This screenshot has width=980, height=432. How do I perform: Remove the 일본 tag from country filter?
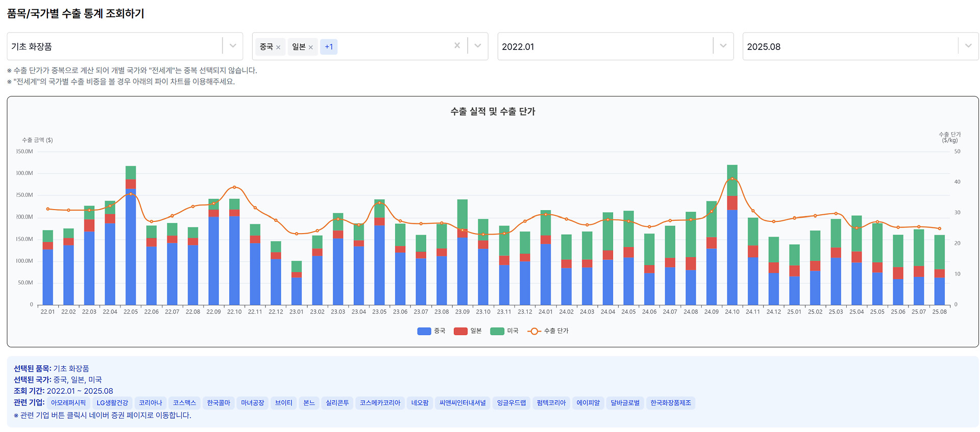(310, 47)
